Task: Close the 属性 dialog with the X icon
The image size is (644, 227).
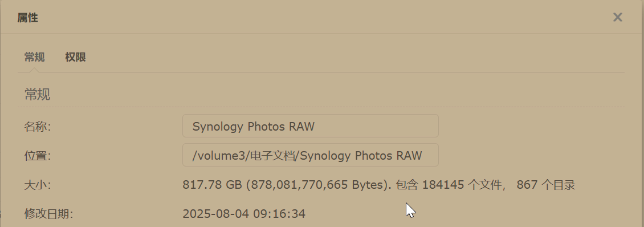Action: click(617, 17)
